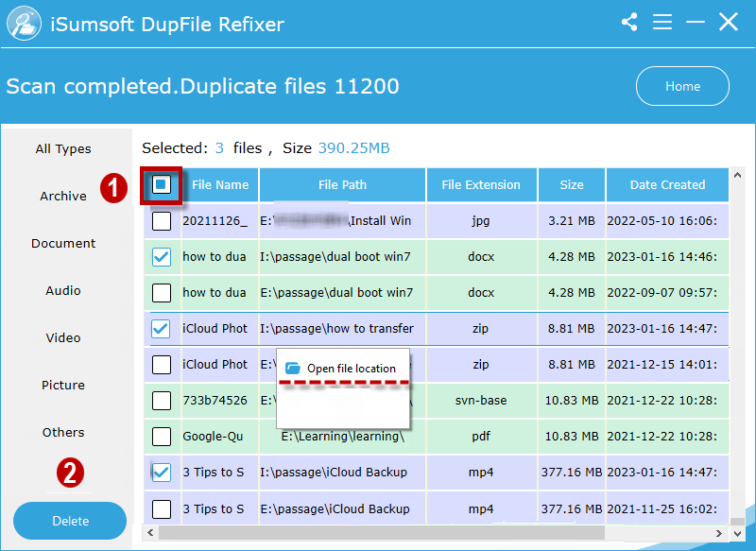Show only Document files
756x551 pixels.
(x=63, y=244)
